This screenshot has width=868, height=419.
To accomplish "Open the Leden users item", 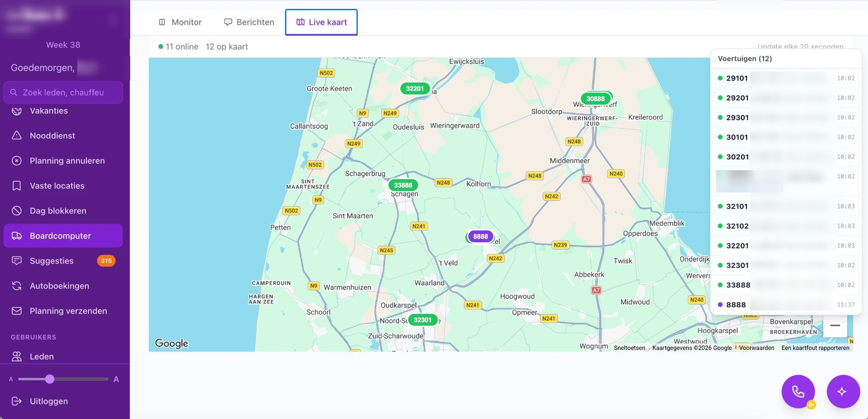I will (63, 356).
